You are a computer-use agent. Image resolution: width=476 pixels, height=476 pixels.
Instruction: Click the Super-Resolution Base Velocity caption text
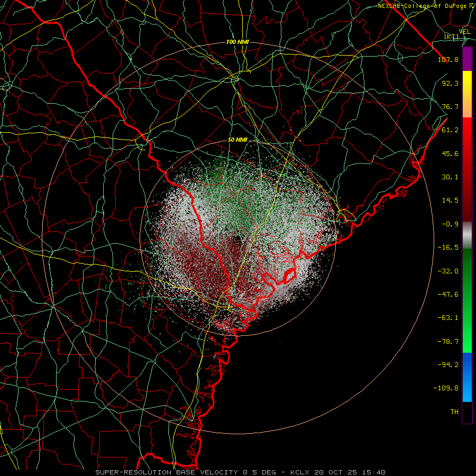click(x=241, y=472)
